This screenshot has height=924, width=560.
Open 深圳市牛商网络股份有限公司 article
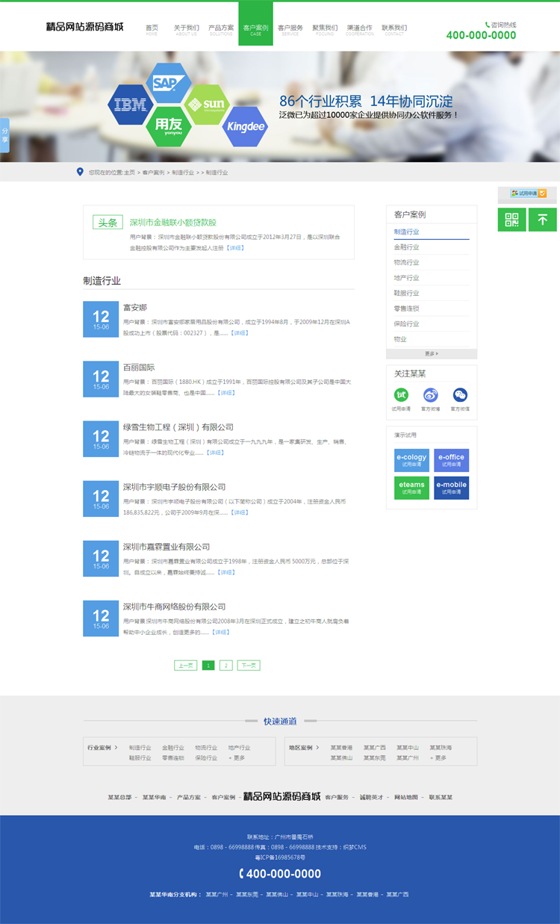tap(175, 606)
